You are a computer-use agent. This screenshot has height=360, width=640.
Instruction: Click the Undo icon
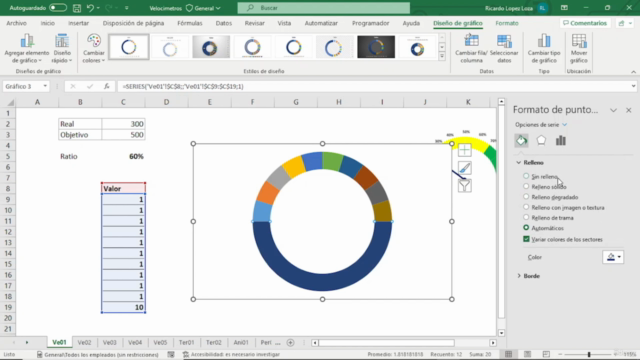point(90,8)
